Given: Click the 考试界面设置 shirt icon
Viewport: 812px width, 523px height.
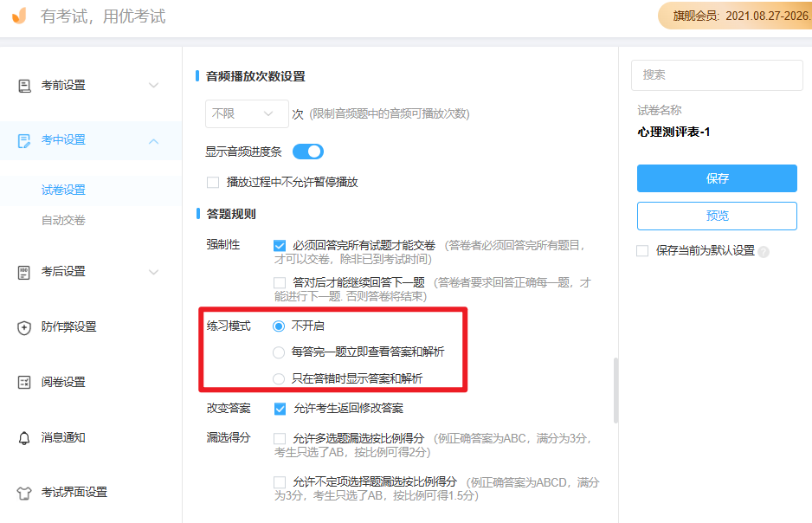Looking at the screenshot, I should point(24,493).
